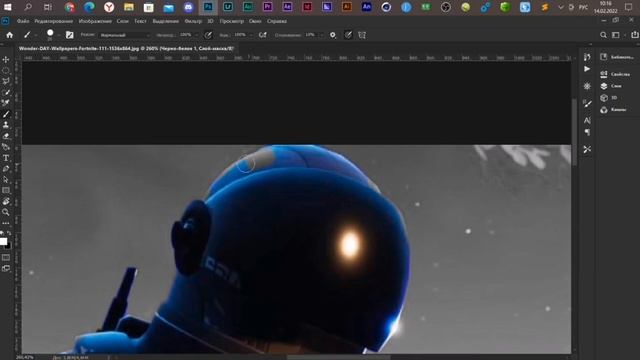
Task: Select the Brush tool in the left toolbar
Action: tap(6, 114)
